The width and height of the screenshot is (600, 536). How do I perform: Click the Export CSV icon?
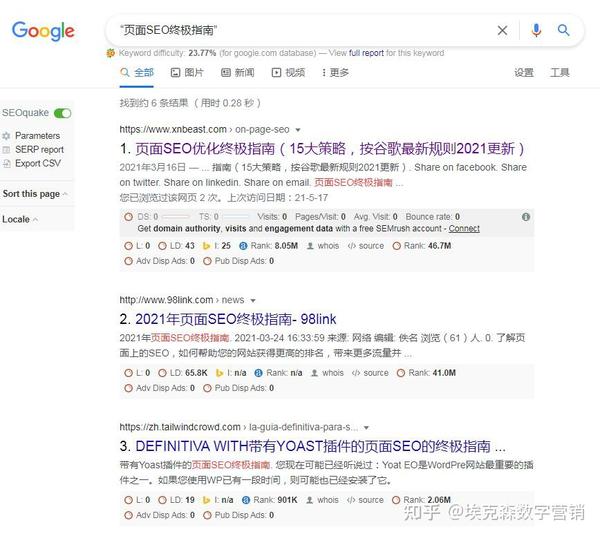click(x=6, y=163)
